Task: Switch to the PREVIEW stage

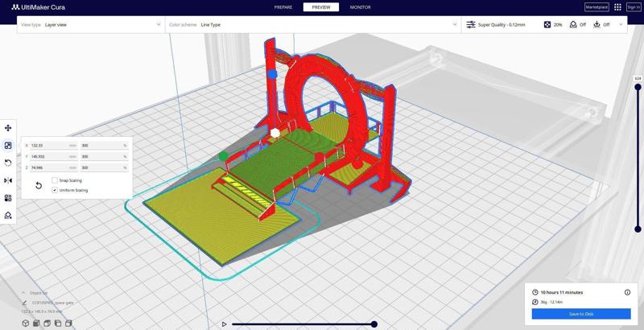Action: tap(321, 7)
